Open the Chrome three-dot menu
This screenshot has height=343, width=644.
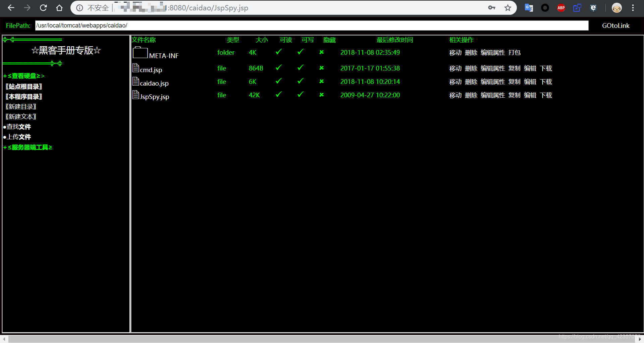(x=633, y=8)
